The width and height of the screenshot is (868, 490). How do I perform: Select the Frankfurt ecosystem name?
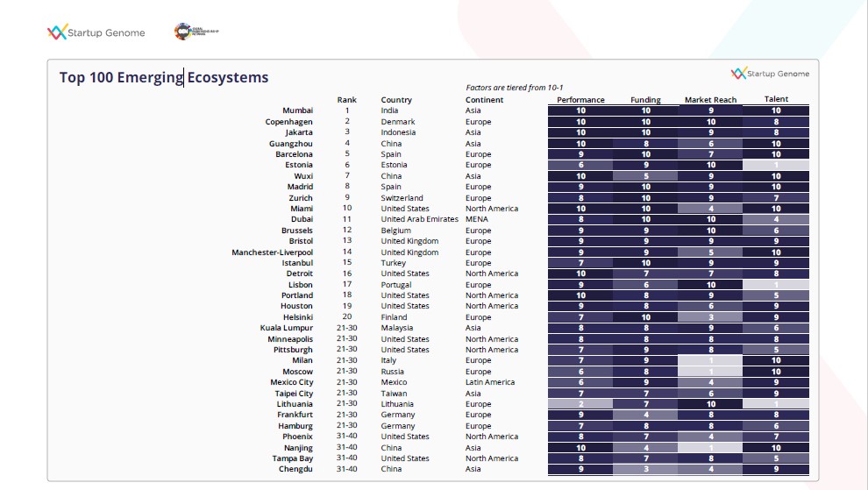click(295, 414)
